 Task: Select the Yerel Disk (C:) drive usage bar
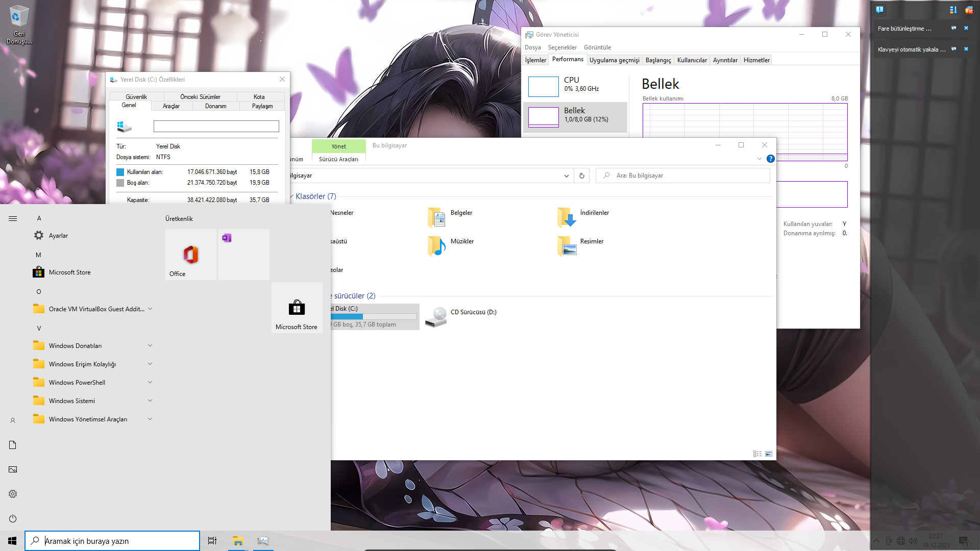pyautogui.click(x=374, y=317)
